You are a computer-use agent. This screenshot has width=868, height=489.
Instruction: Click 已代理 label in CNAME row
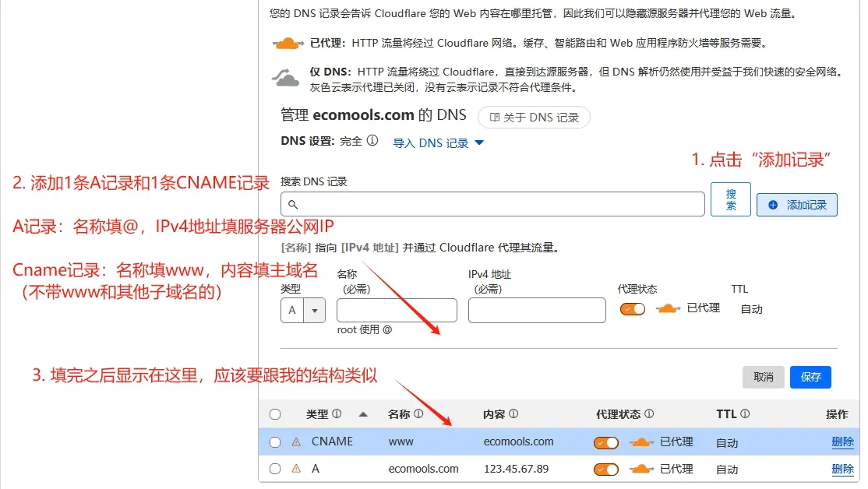click(676, 442)
